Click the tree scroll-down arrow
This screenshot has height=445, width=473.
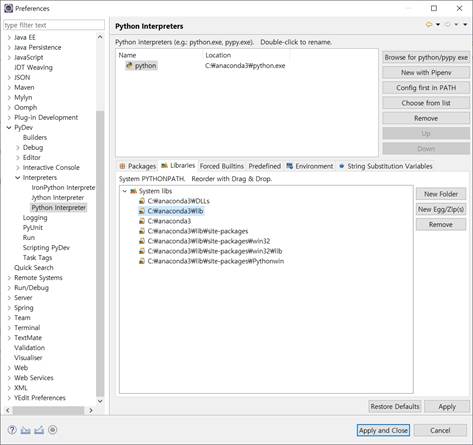[x=100, y=401]
